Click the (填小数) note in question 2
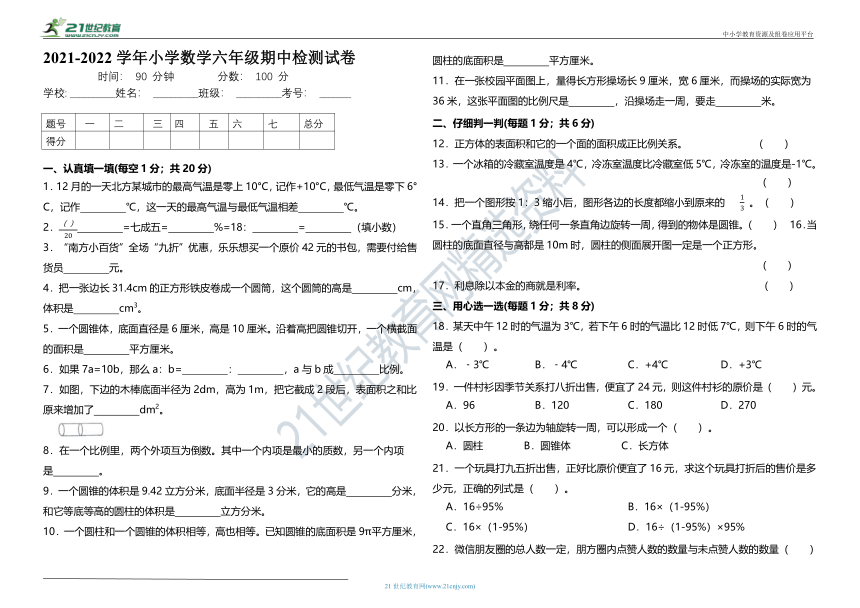 [x=376, y=227]
